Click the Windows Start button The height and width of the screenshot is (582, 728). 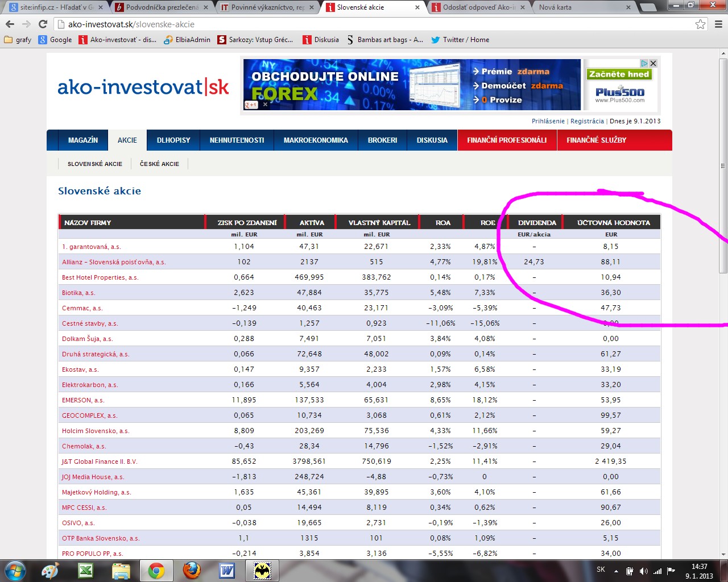[x=15, y=570]
